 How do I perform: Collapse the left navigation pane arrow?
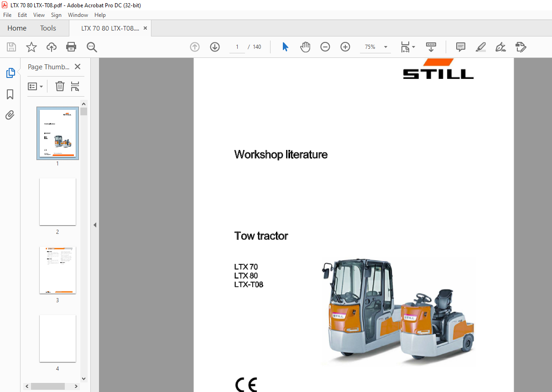coord(95,225)
